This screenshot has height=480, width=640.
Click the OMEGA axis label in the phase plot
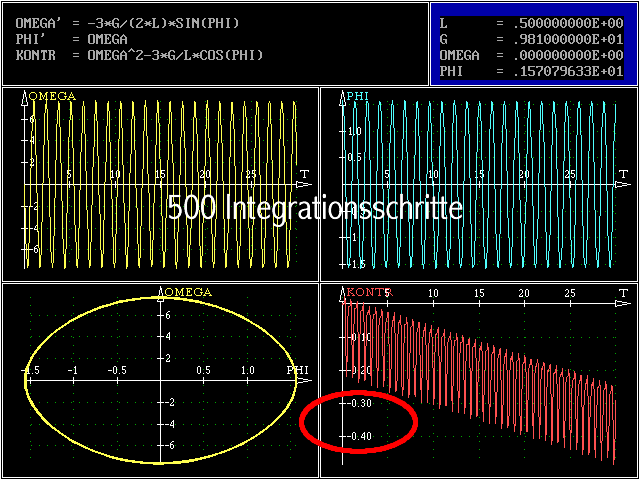coord(186,292)
